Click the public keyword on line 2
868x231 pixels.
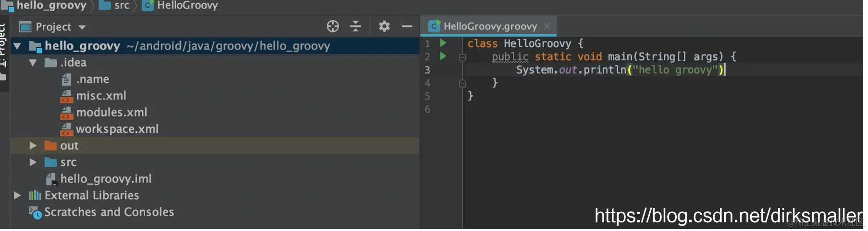[x=510, y=57]
